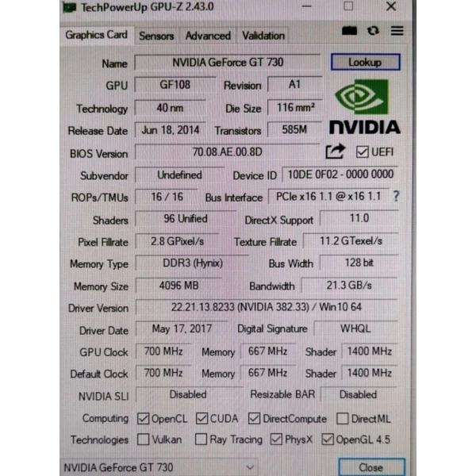This screenshot has height=476, width=476.
Task: Click the NVIDIA SLI field Disabled
Action: (x=188, y=394)
